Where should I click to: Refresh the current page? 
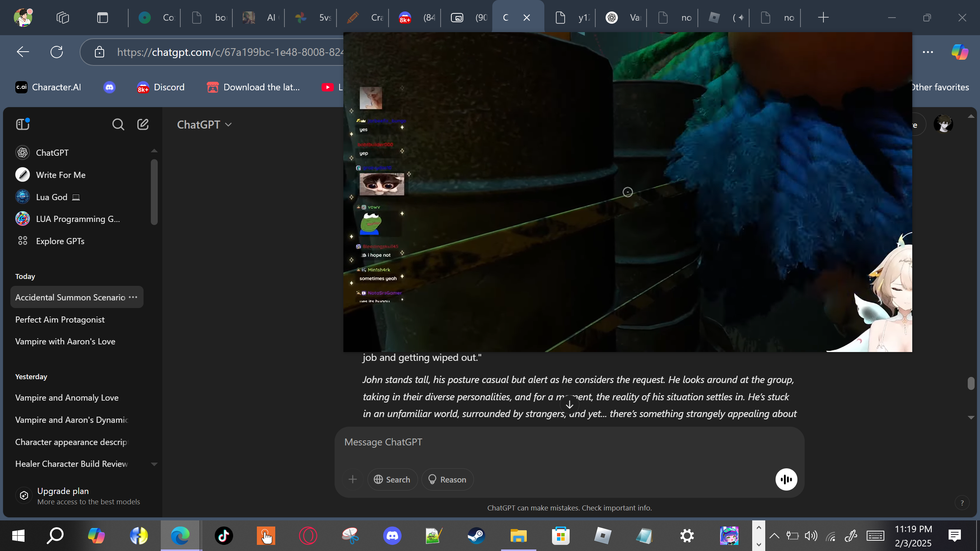(x=57, y=52)
